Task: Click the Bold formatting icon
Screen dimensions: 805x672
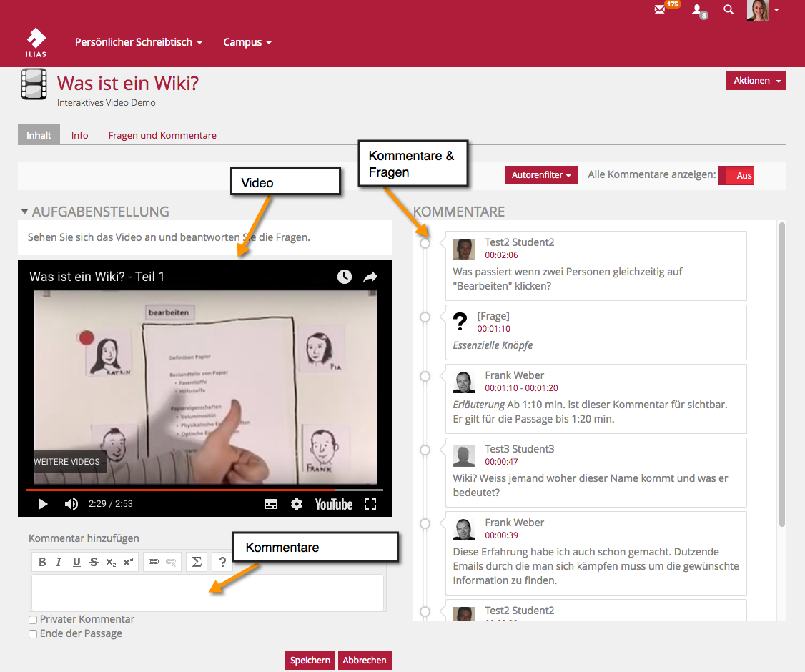Action: (43, 562)
